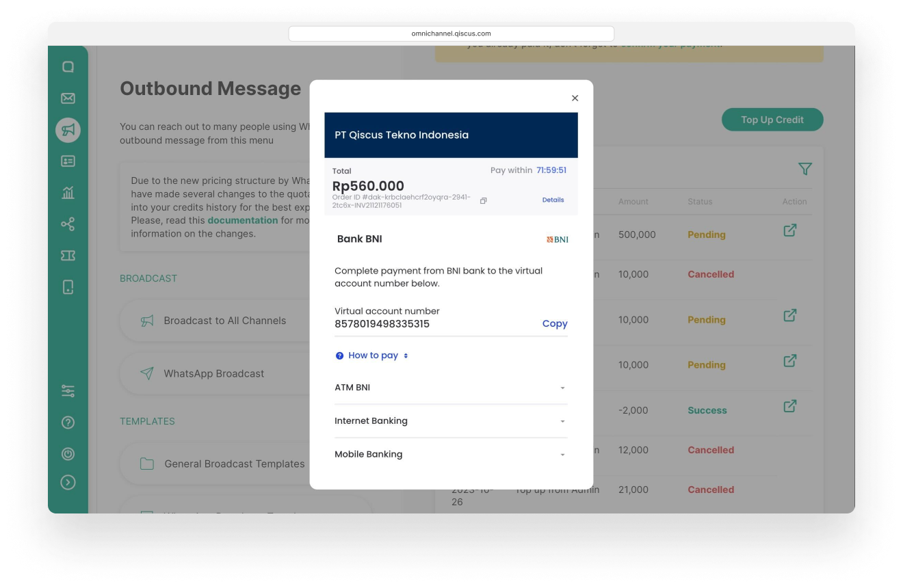903x588 pixels.
Task: Open the contacts card sidebar icon
Action: [68, 161]
